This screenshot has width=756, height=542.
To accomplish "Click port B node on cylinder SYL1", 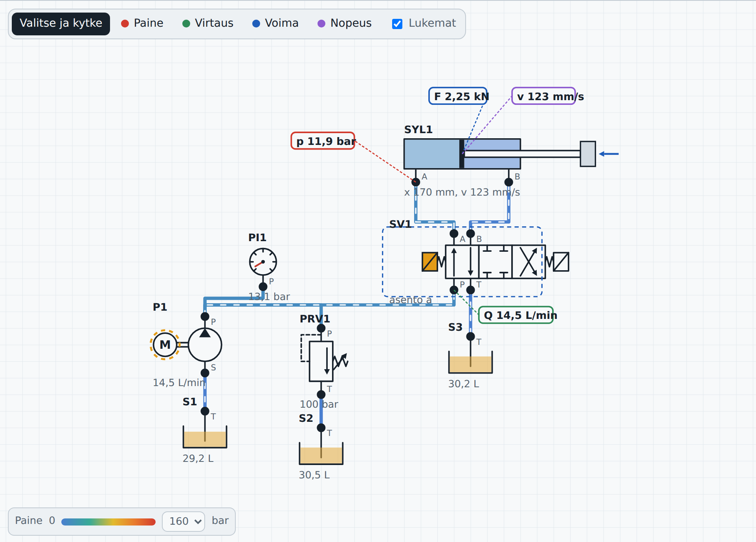I will pyautogui.click(x=508, y=182).
